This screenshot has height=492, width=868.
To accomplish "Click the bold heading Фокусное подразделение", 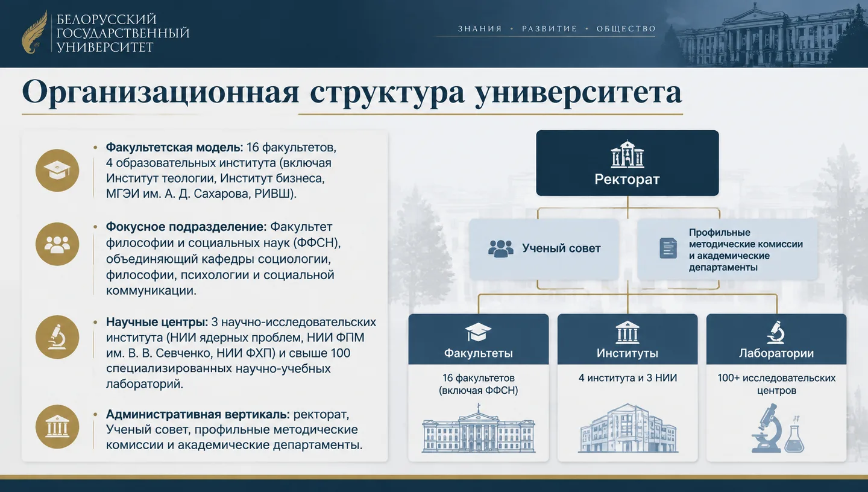I will (x=186, y=227).
